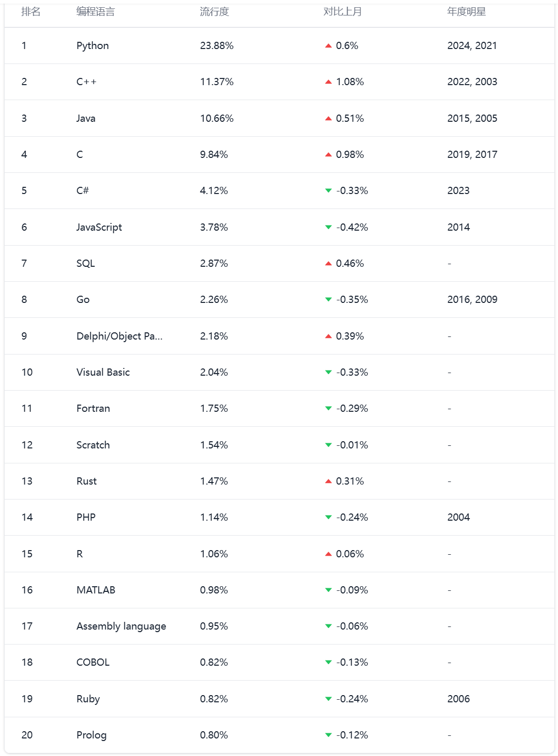This screenshot has width=558, height=756.
Task: Click the Visual Basic language name
Action: 103,373
